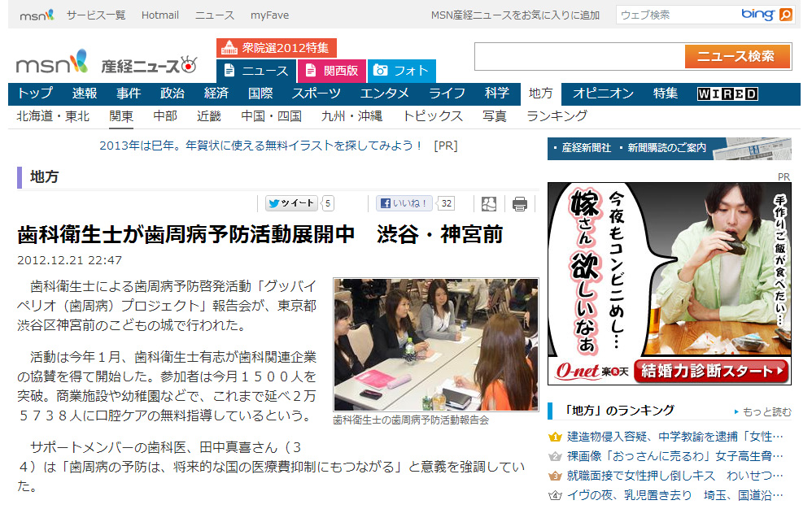Click the Twitter ツイート button
The image size is (812, 509).
tap(291, 203)
